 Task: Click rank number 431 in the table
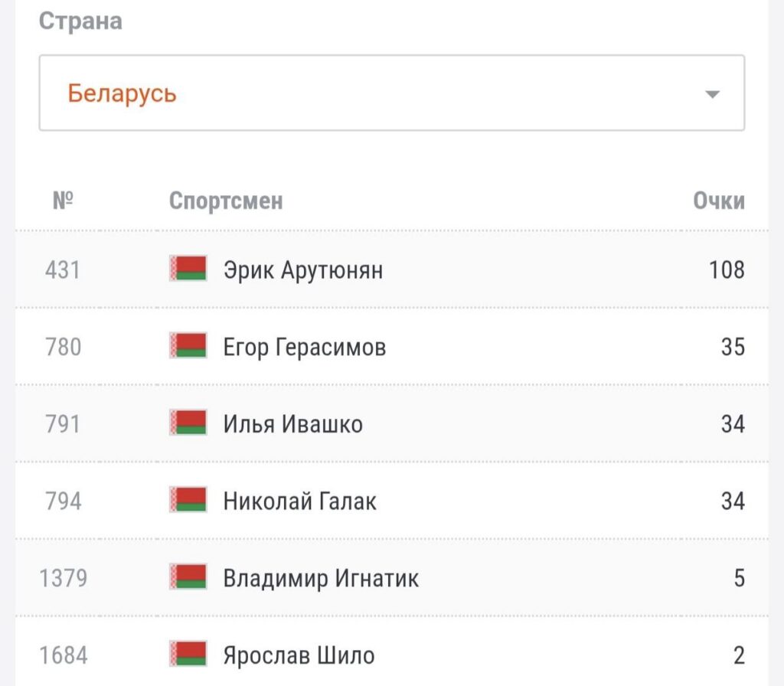pos(63,270)
